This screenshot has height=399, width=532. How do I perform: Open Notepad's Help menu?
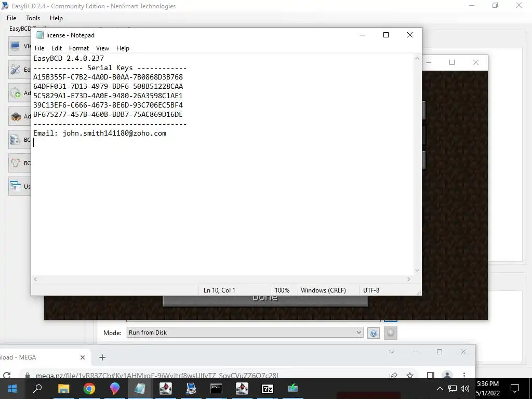click(x=123, y=48)
